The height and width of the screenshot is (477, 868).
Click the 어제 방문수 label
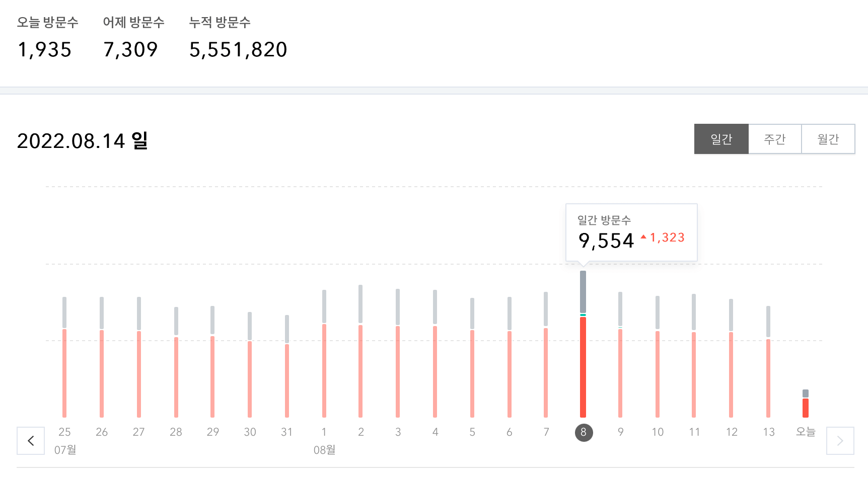click(x=134, y=22)
